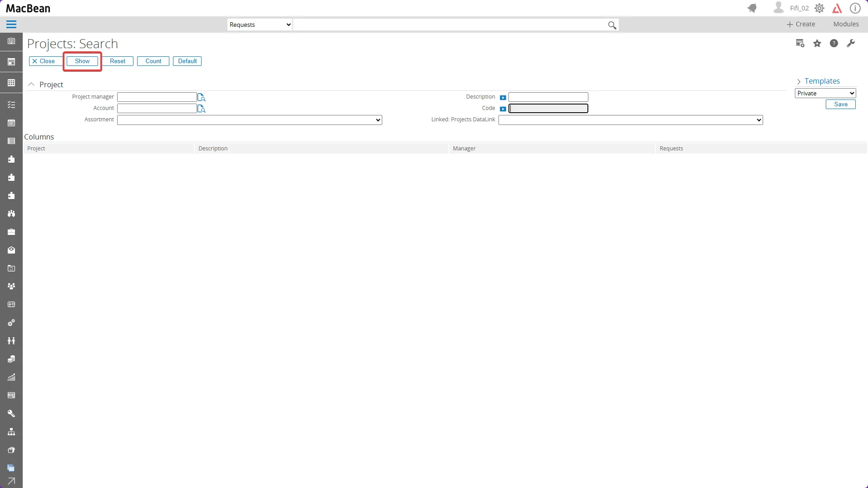
Task: Toggle the hamburger menu in the sidebar
Action: tap(11, 25)
